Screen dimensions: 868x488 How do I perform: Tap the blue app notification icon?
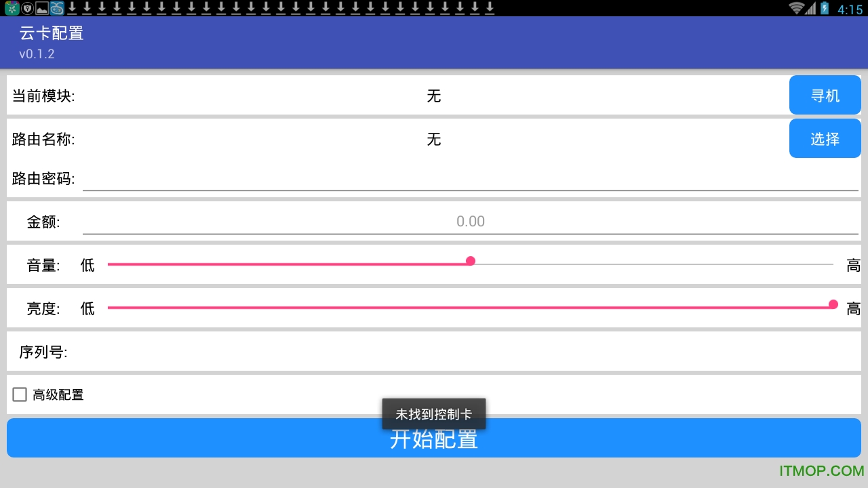[x=57, y=7]
